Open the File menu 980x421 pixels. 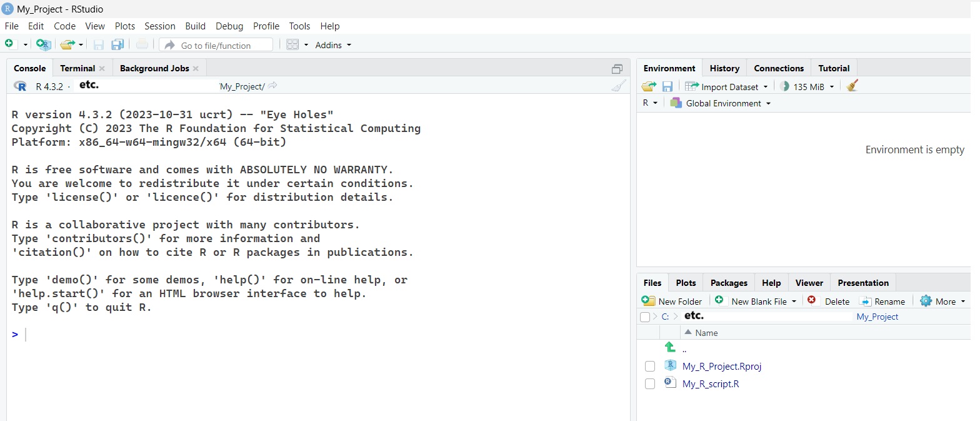[x=12, y=26]
